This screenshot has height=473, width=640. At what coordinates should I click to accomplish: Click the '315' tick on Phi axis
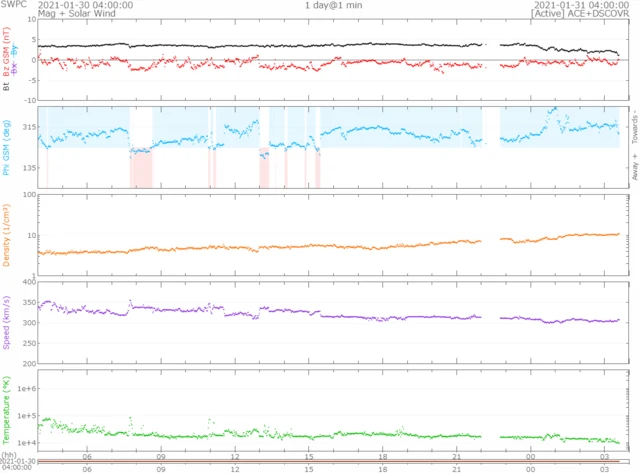(29, 127)
